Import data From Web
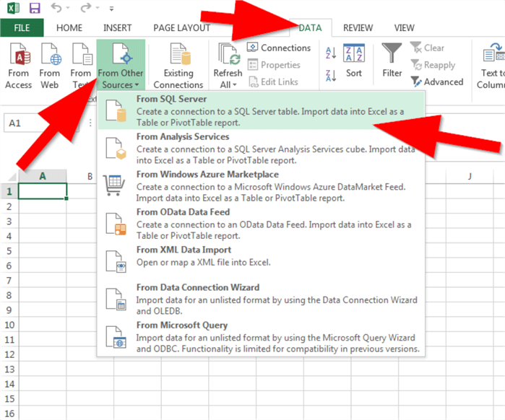 (x=50, y=66)
